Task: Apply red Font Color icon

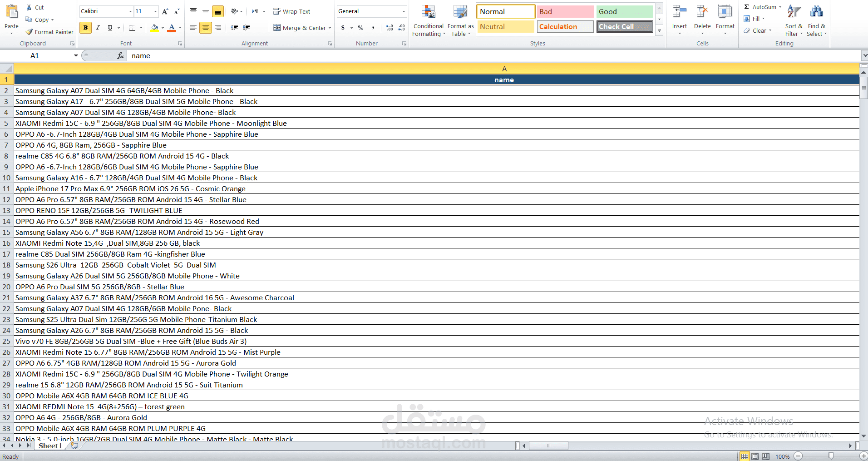Action: [172, 28]
